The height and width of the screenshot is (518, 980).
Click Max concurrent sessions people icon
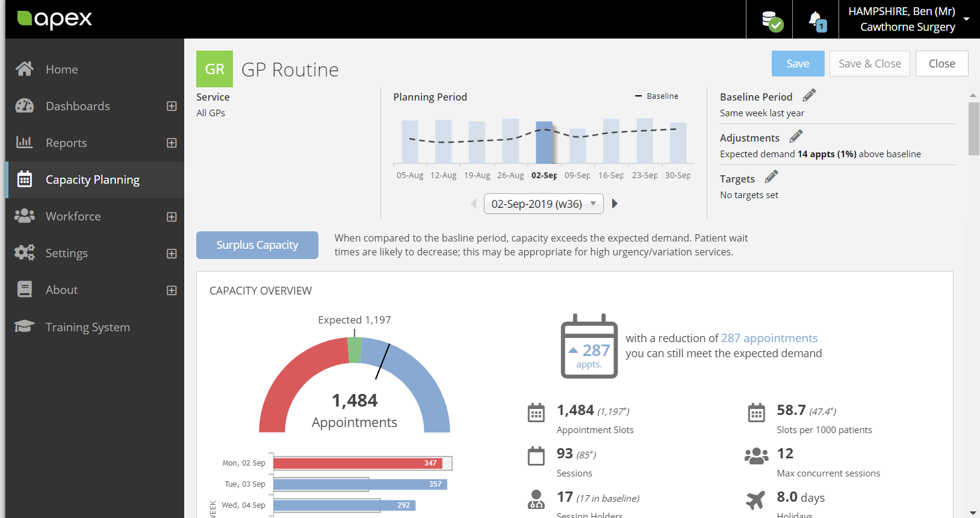[757, 456]
